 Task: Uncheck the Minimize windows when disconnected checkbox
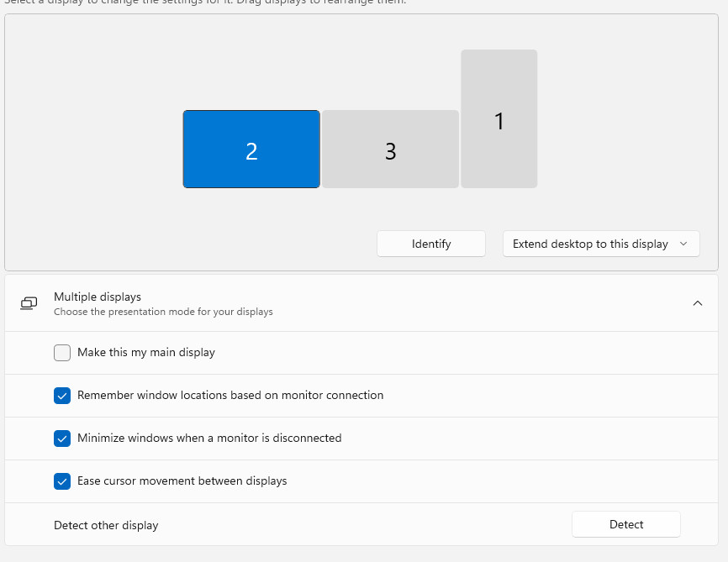(x=62, y=439)
